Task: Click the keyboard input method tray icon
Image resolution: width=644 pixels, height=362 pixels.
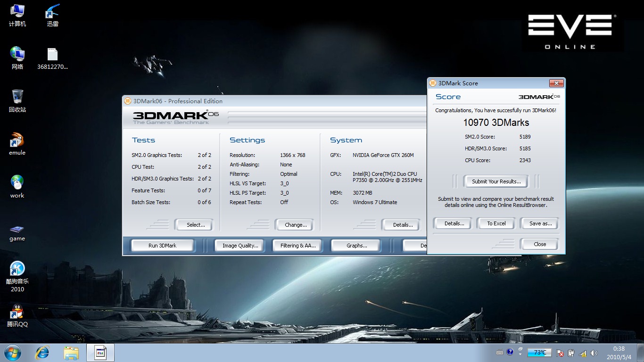Action: tap(500, 352)
